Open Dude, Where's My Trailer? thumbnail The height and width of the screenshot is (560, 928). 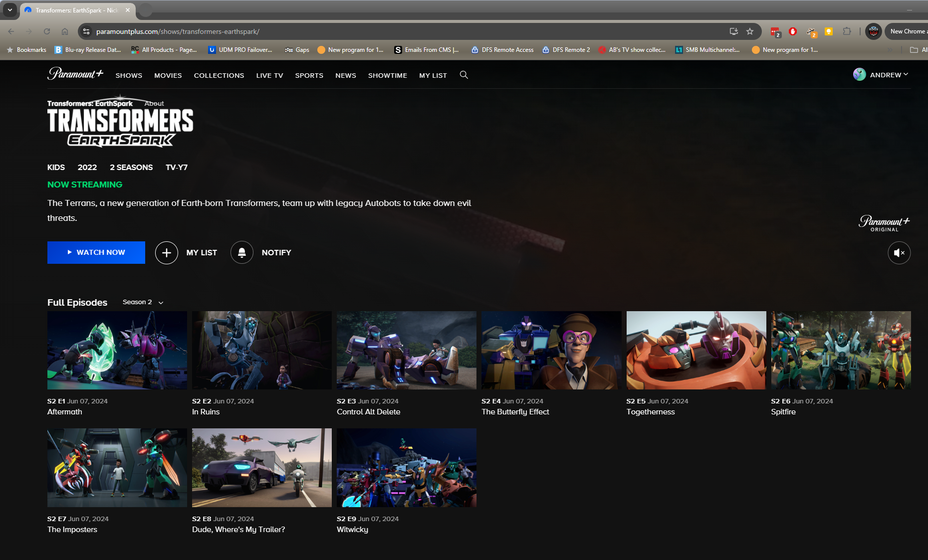point(262,468)
